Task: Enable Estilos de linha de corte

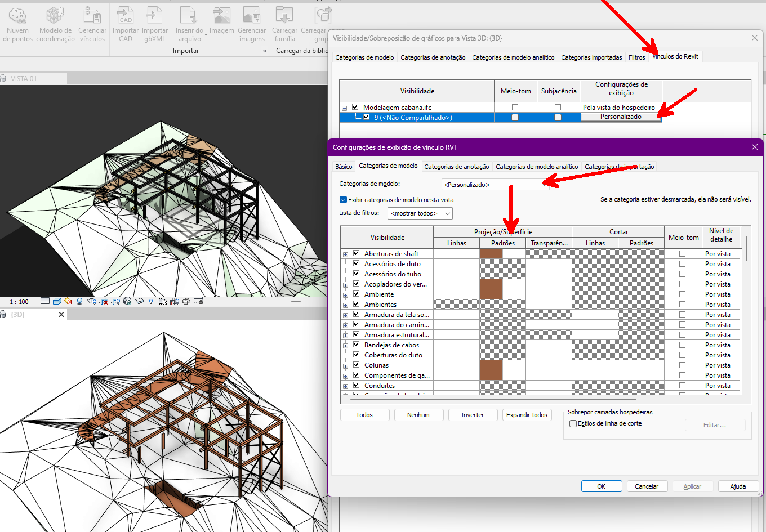Action: 572,423
